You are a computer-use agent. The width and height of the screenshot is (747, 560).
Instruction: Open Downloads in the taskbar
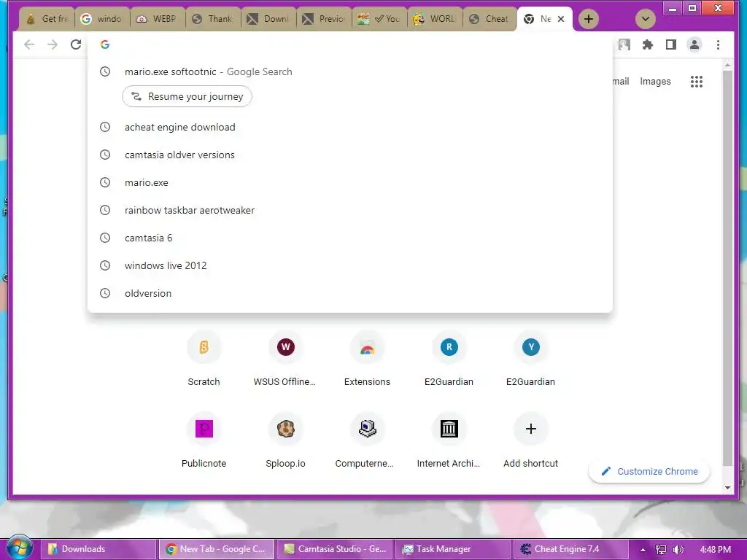(x=98, y=549)
